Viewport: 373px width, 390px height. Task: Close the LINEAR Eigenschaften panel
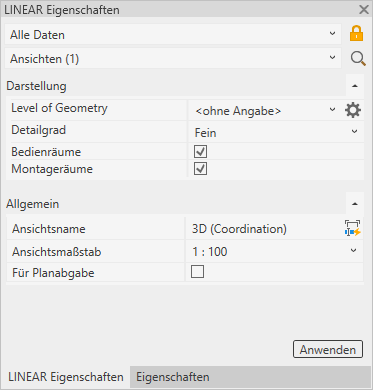[364, 10]
